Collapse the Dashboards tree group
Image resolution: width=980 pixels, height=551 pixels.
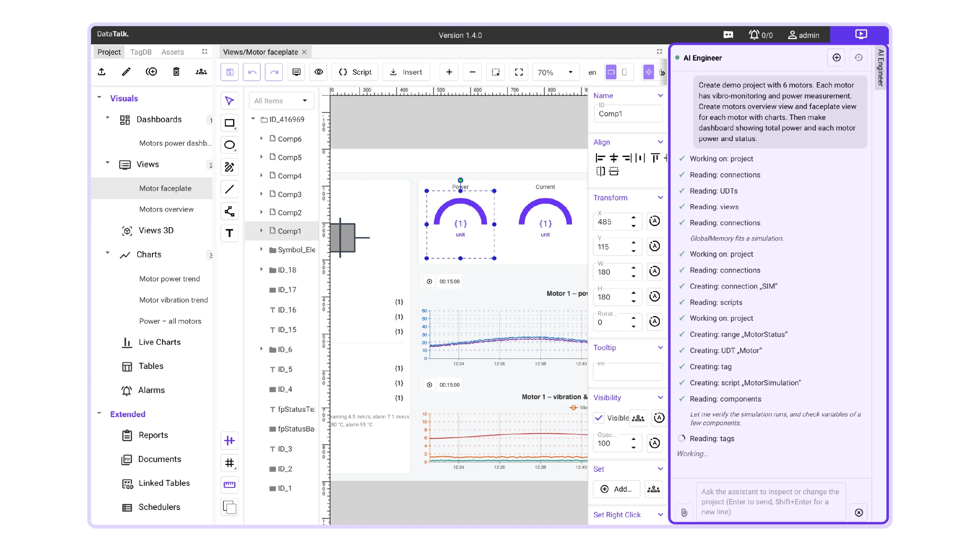pos(108,118)
